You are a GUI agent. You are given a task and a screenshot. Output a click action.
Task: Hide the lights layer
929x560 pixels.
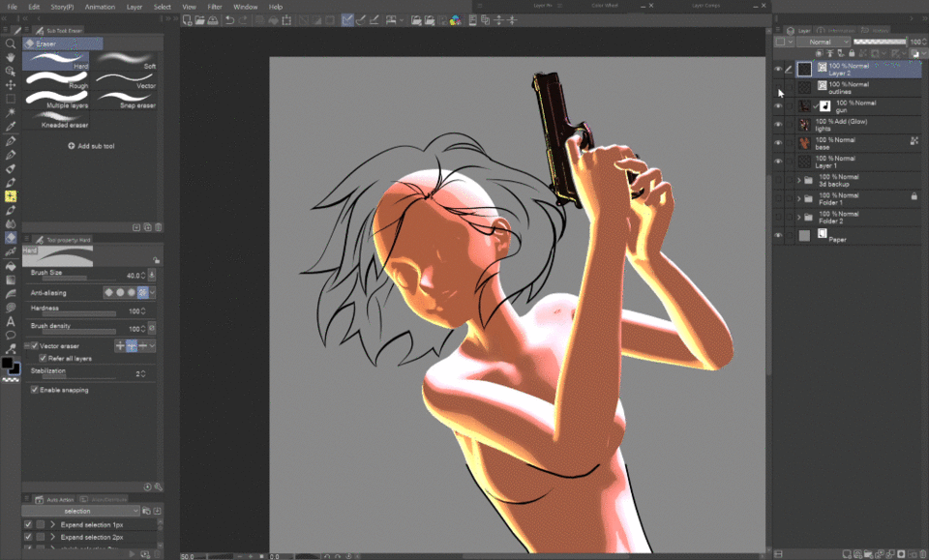tap(778, 125)
